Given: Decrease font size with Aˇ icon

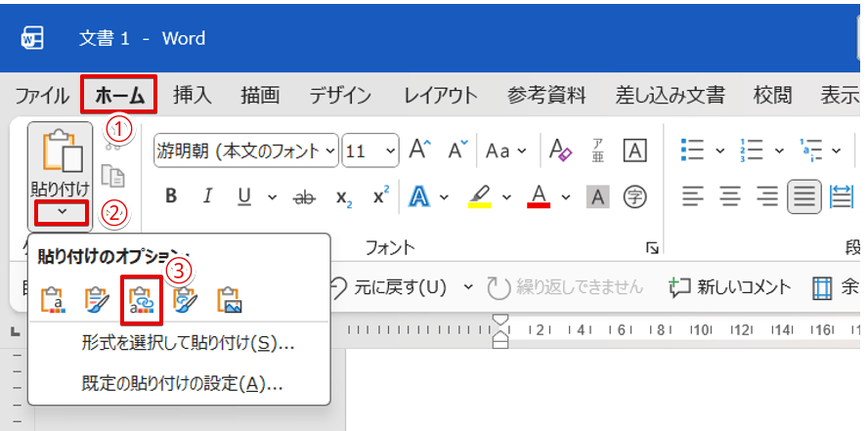Looking at the screenshot, I should click(457, 150).
